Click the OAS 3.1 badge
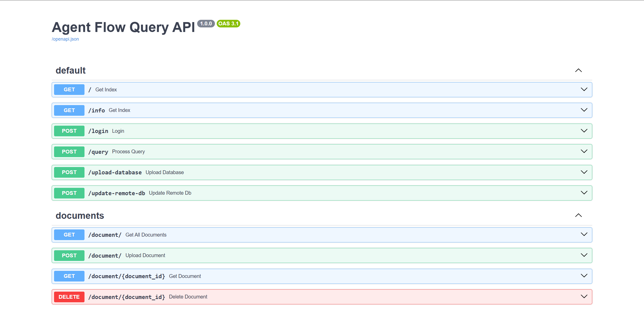644x316 pixels. coord(228,24)
